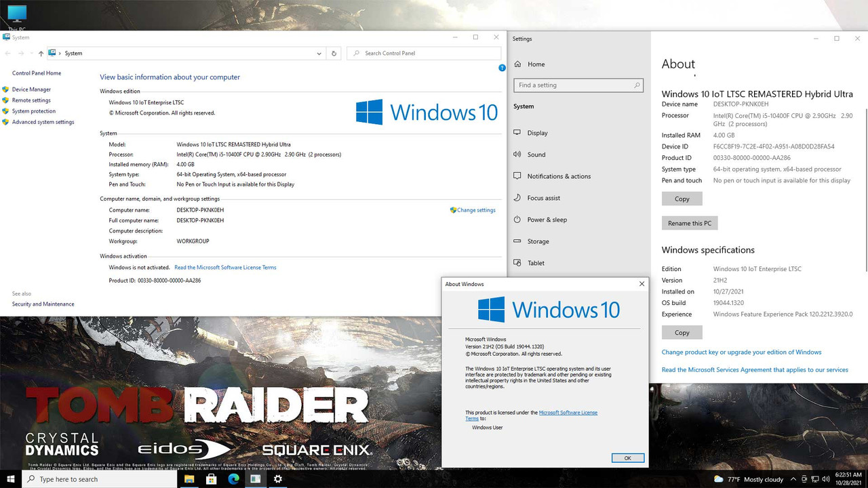
Task: Open Device Manager in System window
Action: (31, 89)
